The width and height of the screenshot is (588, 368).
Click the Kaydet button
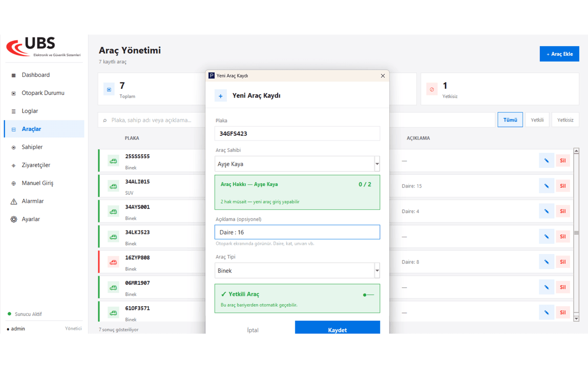click(x=337, y=328)
